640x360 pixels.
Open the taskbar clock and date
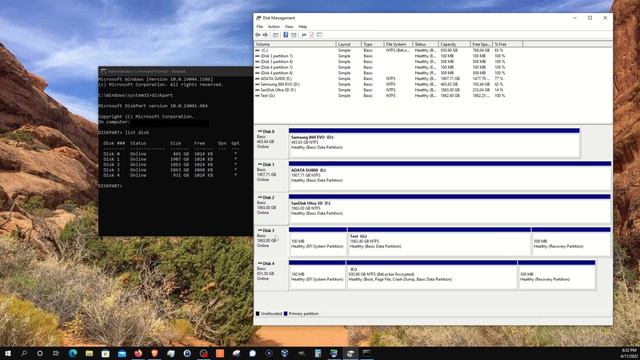coord(630,353)
